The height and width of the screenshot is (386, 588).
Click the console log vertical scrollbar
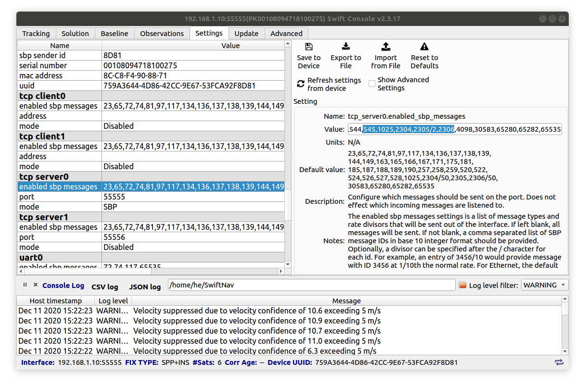[x=565, y=324]
